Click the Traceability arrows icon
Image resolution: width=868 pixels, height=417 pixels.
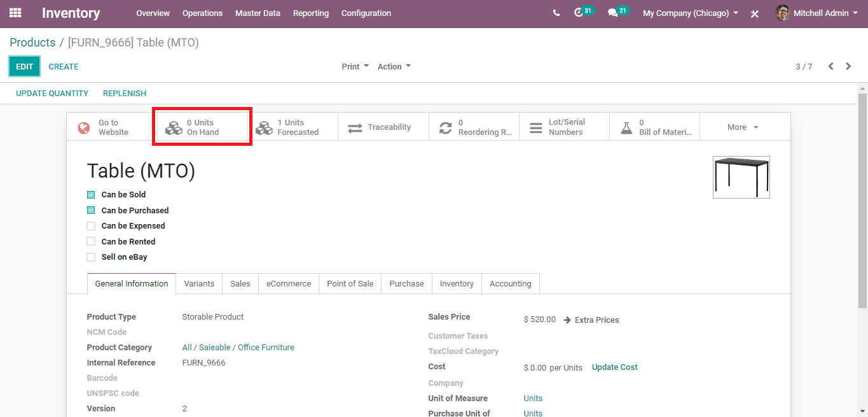pos(355,128)
